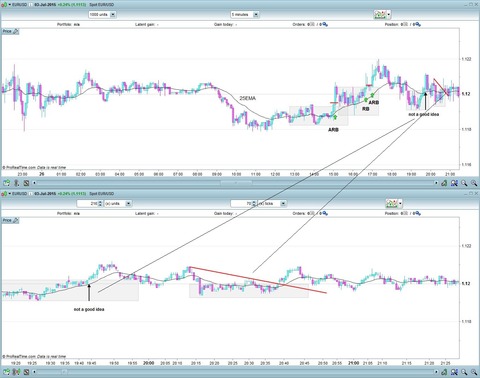Expand arrow next to top chart trading icon
Image resolution: width=480 pixels, height=378 pixels.
tap(389, 15)
